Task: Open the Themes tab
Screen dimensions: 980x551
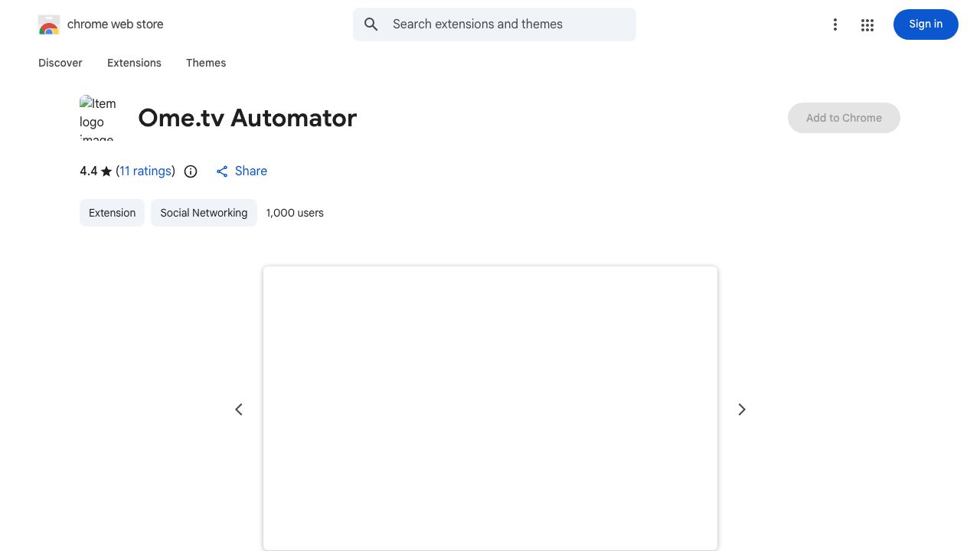Action: pos(206,63)
